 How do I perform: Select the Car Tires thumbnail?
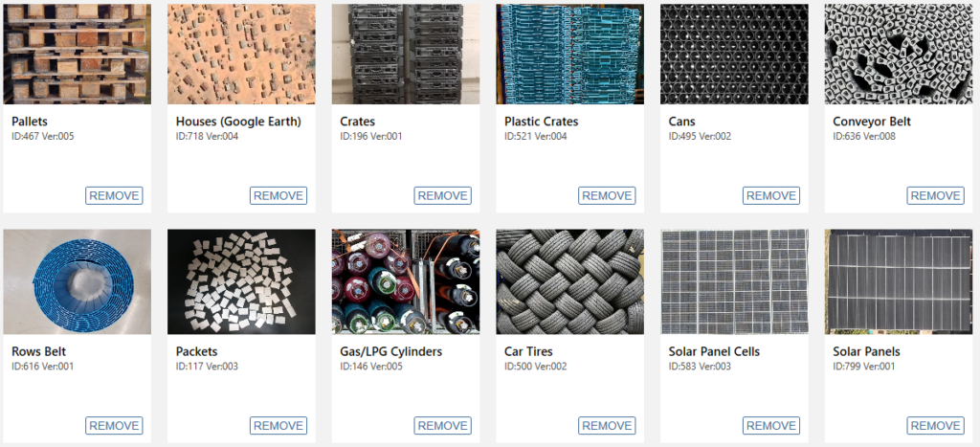point(570,282)
